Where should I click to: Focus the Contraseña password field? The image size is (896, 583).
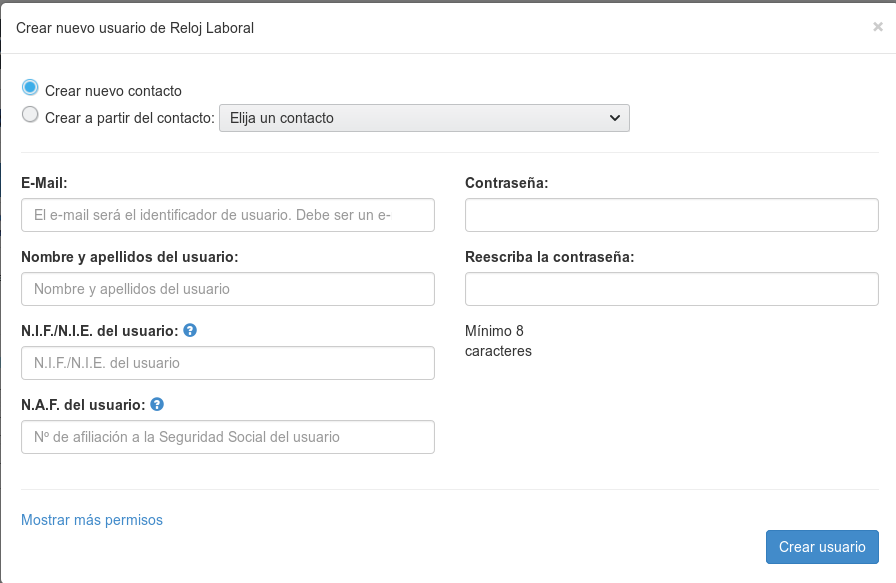pos(672,215)
